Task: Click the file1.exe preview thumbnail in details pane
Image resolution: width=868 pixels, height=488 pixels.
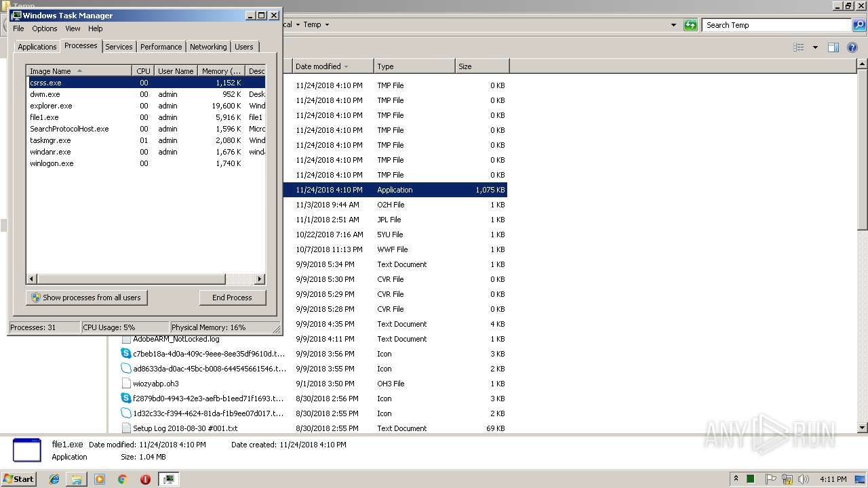Action: (x=27, y=451)
